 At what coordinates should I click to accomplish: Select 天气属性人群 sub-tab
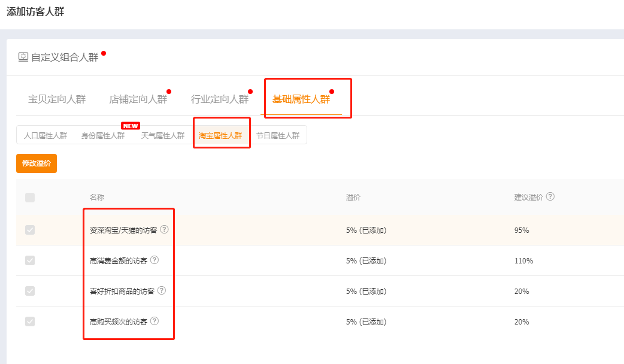coord(163,136)
